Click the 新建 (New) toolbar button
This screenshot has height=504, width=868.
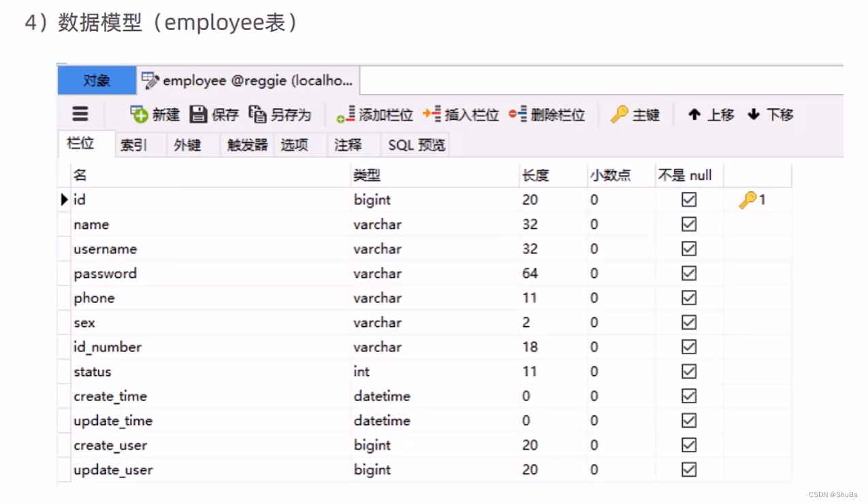tap(155, 114)
